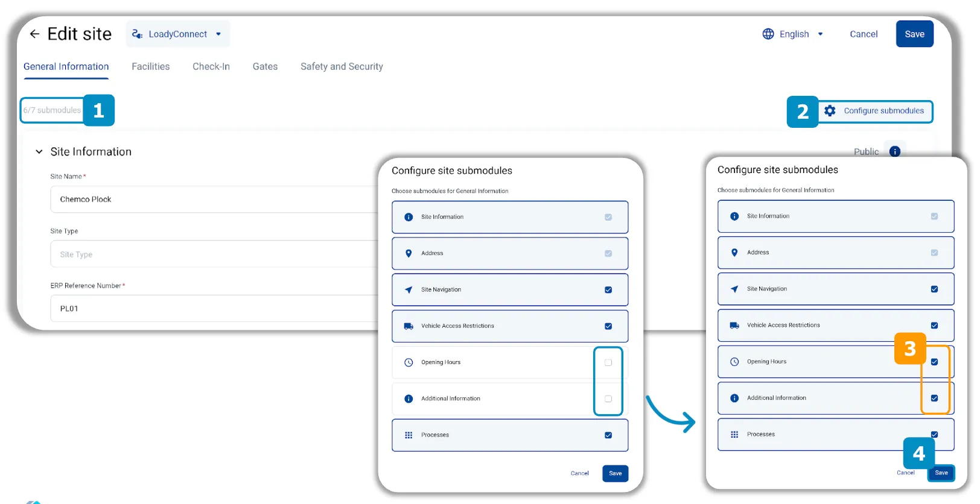Uncheck Vehicle Access Restrictions in right dialog

934,326
